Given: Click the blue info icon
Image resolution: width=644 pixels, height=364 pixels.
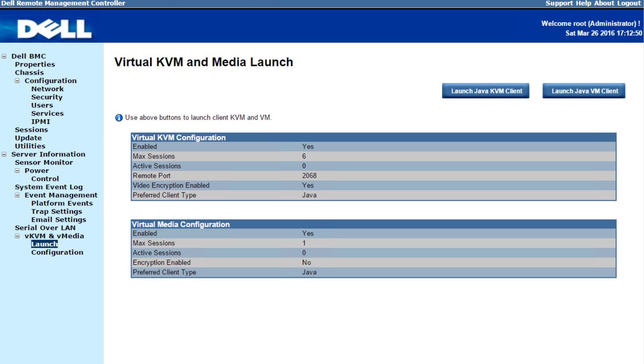Looking at the screenshot, I should tap(119, 118).
